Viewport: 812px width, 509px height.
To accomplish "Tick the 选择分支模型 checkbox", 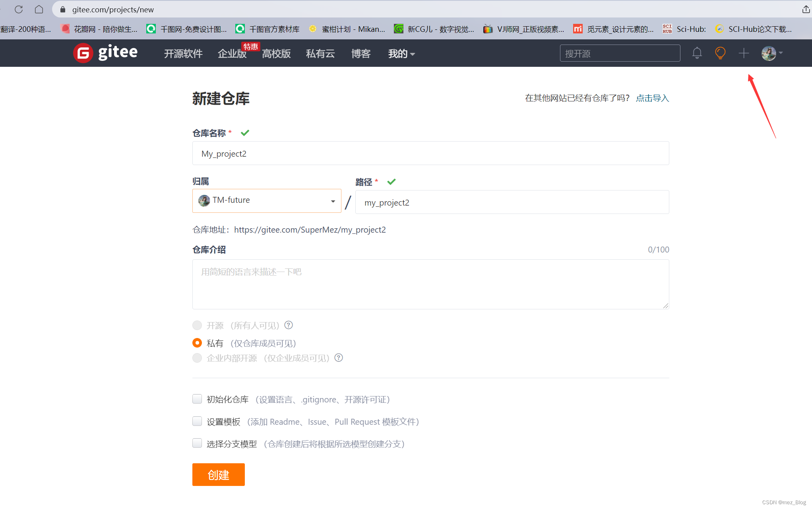I will coord(197,443).
